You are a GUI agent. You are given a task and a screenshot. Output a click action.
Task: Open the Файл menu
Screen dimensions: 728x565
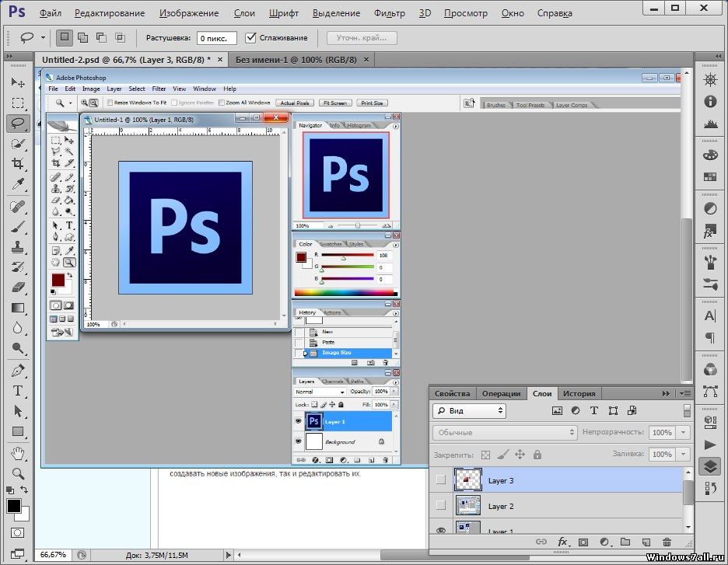tap(51, 13)
